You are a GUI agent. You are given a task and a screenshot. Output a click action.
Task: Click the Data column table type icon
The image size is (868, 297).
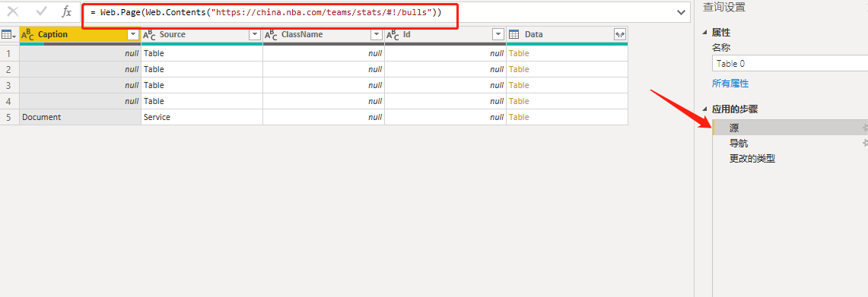pyautogui.click(x=514, y=34)
